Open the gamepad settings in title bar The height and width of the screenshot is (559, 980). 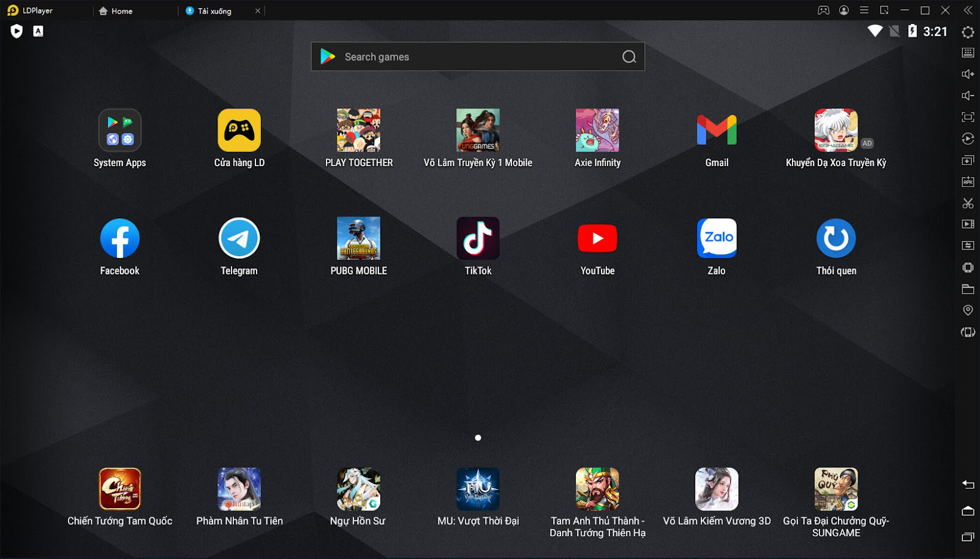[x=824, y=10]
